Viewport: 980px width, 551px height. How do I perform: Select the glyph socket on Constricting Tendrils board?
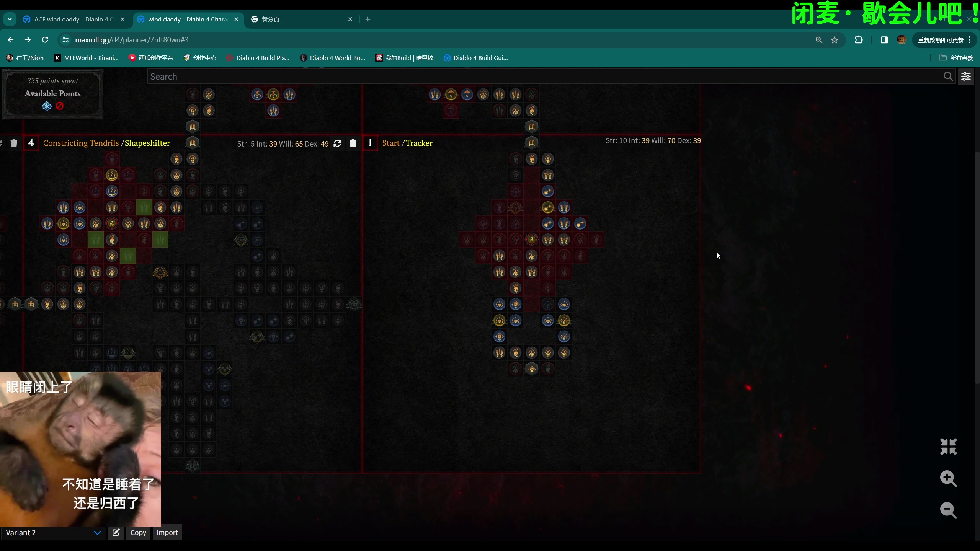112,223
